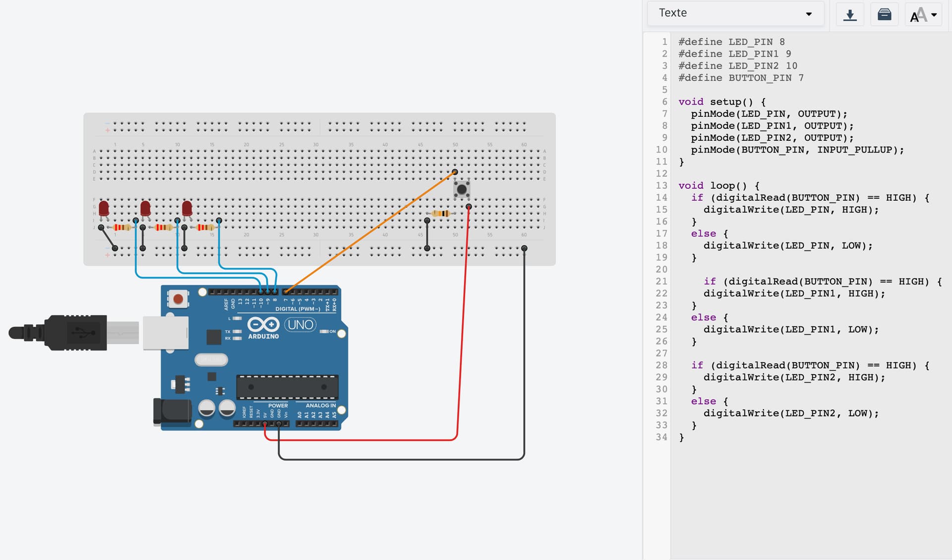Click the download code icon
Viewport: 952px width, 560px height.
(x=850, y=15)
